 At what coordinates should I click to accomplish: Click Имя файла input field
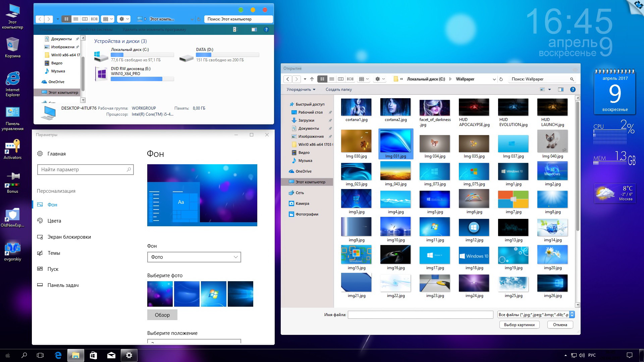(x=420, y=315)
